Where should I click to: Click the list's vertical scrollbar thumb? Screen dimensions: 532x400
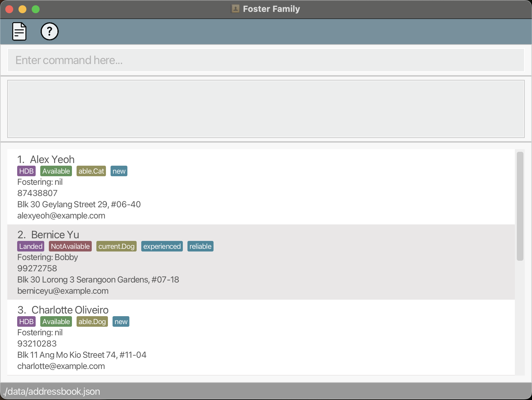click(x=520, y=206)
